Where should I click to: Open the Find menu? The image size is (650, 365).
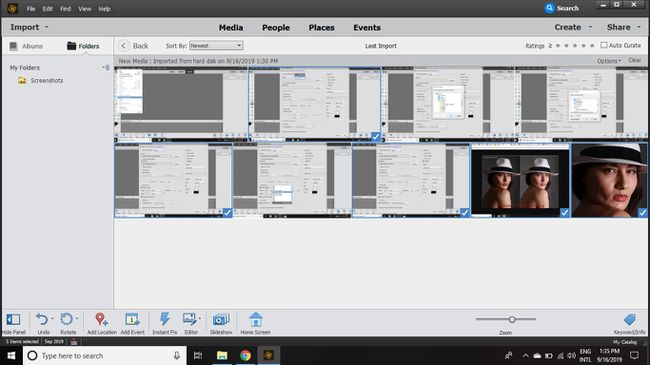[65, 8]
